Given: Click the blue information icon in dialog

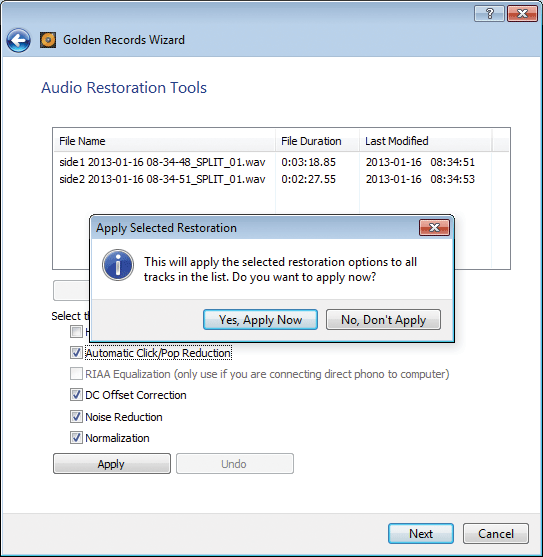Looking at the screenshot, I should (118, 265).
